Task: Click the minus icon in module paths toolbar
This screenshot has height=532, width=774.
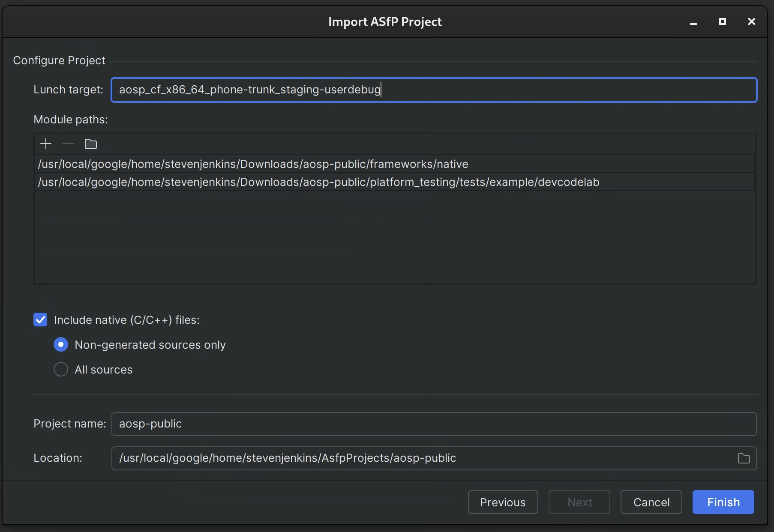Action: coord(68,143)
